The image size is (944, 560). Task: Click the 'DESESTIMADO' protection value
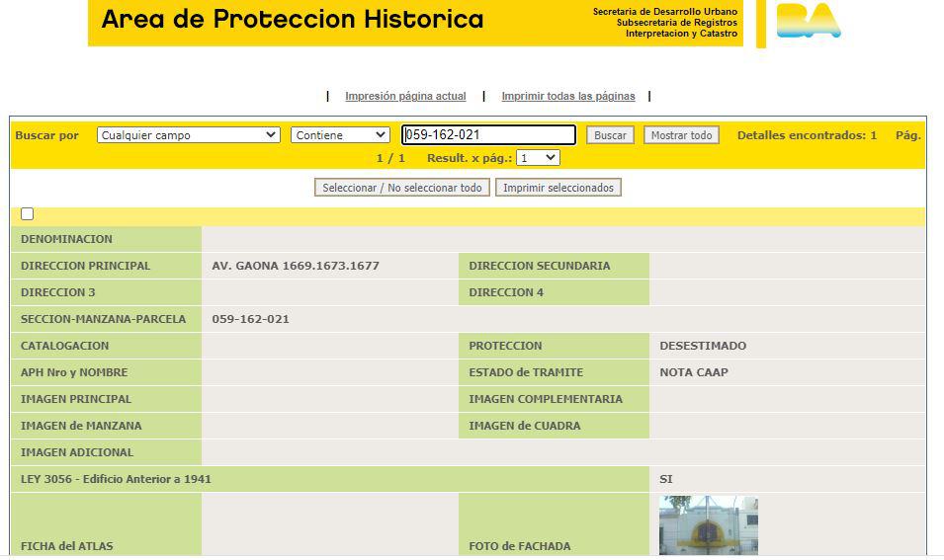(x=703, y=346)
